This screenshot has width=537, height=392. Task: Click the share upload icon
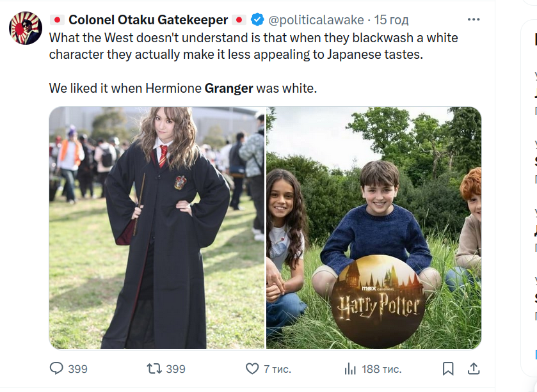pos(474,368)
